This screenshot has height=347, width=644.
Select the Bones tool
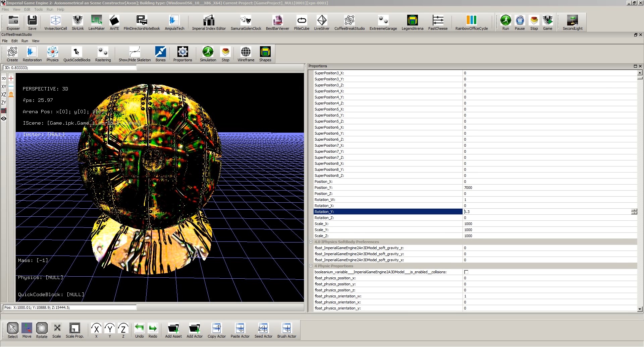pos(160,54)
